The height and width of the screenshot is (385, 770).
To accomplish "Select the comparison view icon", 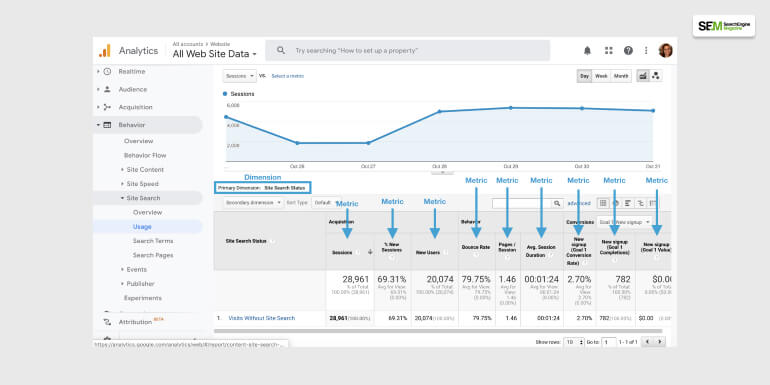I will point(640,203).
